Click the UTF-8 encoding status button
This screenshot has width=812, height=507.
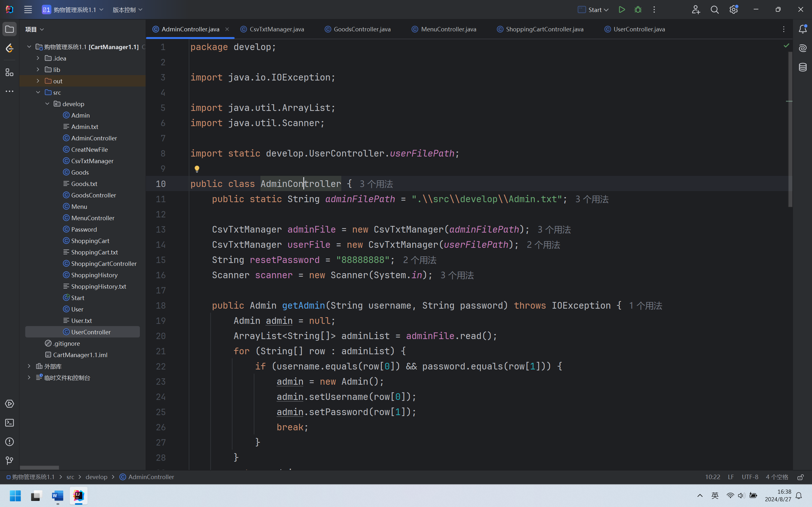tap(750, 477)
